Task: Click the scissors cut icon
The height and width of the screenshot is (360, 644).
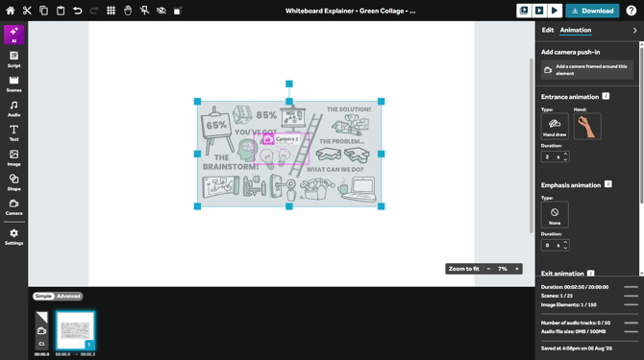Action: pos(27,11)
